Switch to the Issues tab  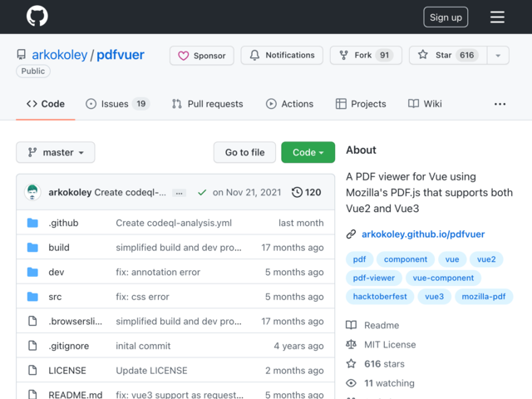117,104
